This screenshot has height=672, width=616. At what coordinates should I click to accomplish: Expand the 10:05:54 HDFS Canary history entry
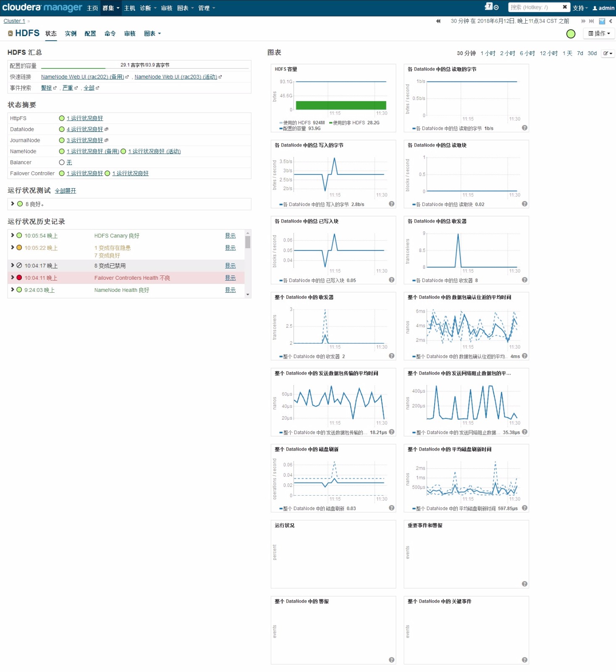[x=12, y=235]
